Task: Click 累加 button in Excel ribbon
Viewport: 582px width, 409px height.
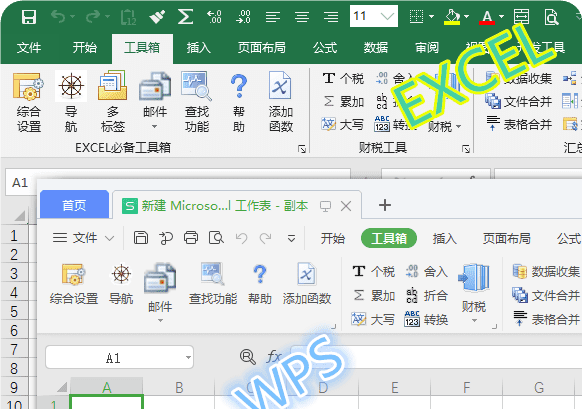Action: pos(344,101)
